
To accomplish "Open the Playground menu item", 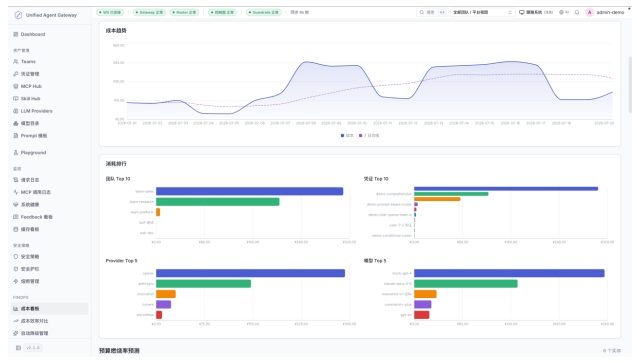I will 50,153.
